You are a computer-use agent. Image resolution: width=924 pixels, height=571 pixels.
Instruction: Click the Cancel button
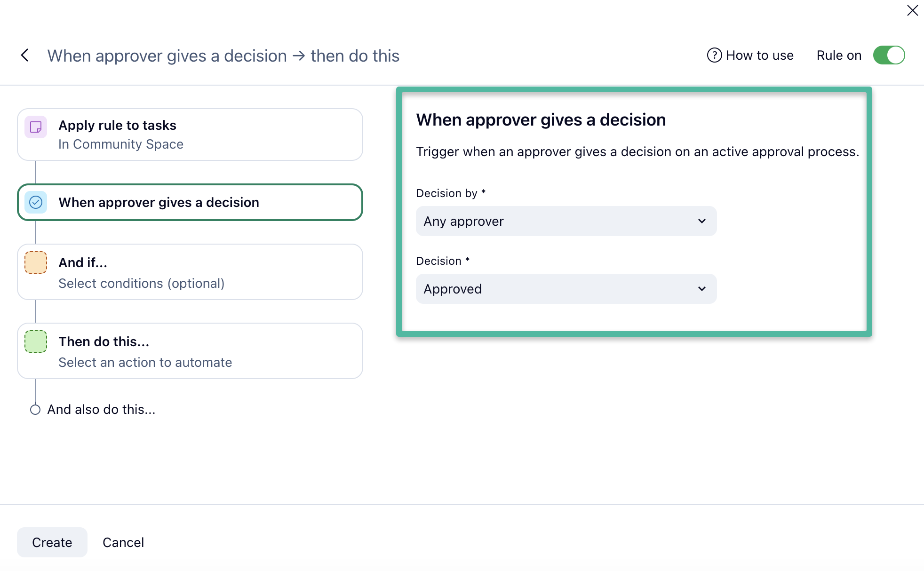(123, 542)
